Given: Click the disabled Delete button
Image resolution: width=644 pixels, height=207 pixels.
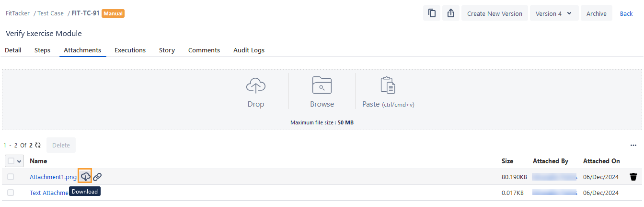Looking at the screenshot, I should (61, 145).
